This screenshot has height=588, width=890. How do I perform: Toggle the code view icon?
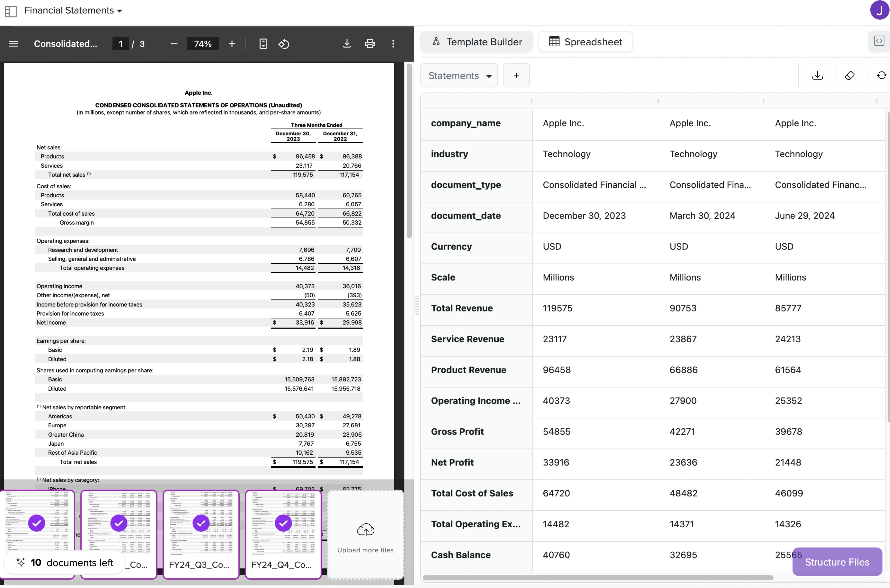[879, 41]
